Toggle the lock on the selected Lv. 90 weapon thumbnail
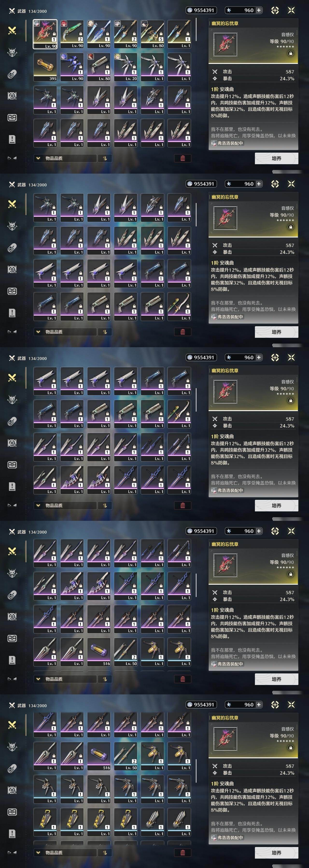The height and width of the screenshot is (868, 309). (x=54, y=34)
